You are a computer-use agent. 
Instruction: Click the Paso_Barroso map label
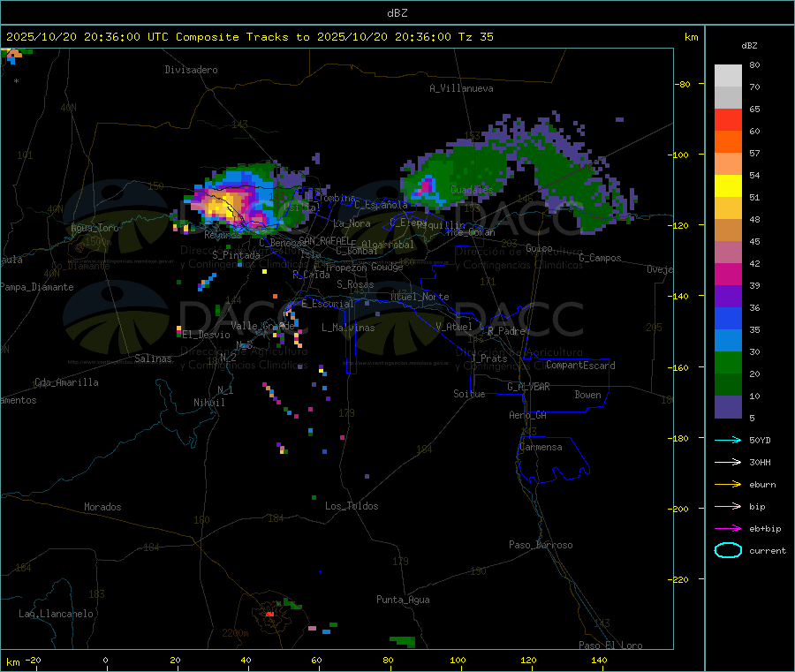click(541, 545)
